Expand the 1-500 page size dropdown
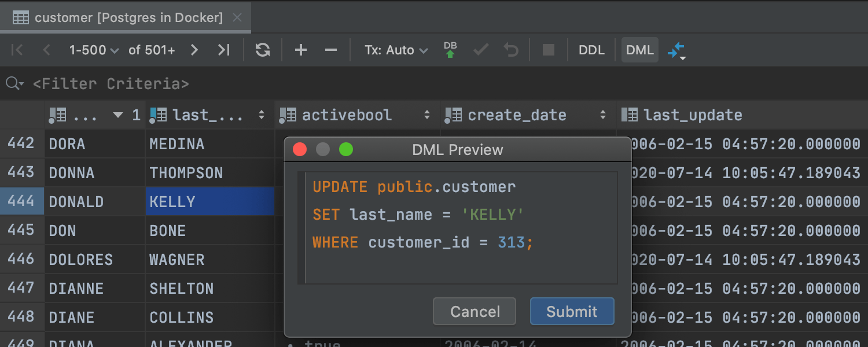The image size is (868, 347). pos(94,50)
